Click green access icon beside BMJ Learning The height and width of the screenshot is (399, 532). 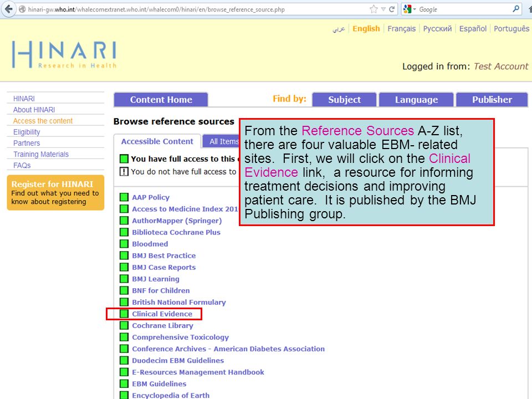124,279
